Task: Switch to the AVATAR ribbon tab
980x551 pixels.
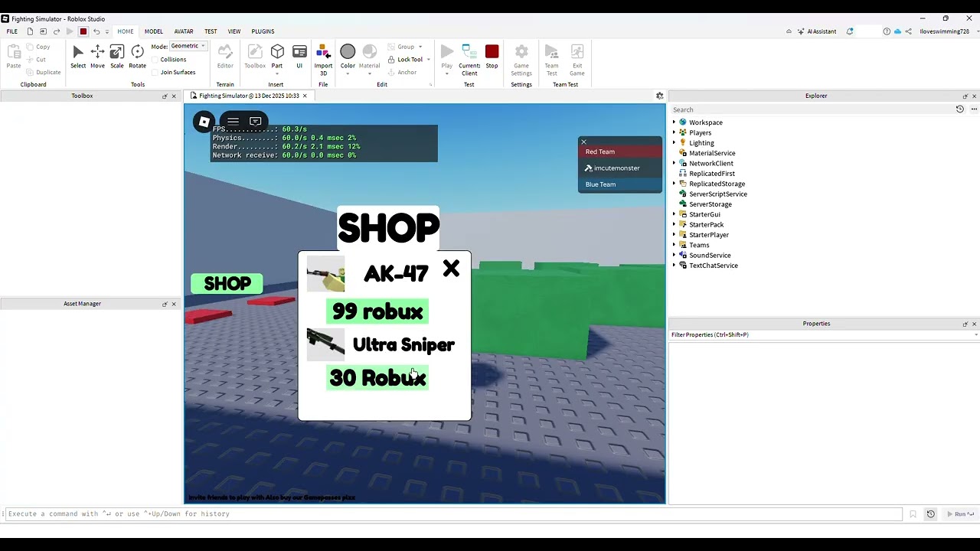Action: (184, 31)
